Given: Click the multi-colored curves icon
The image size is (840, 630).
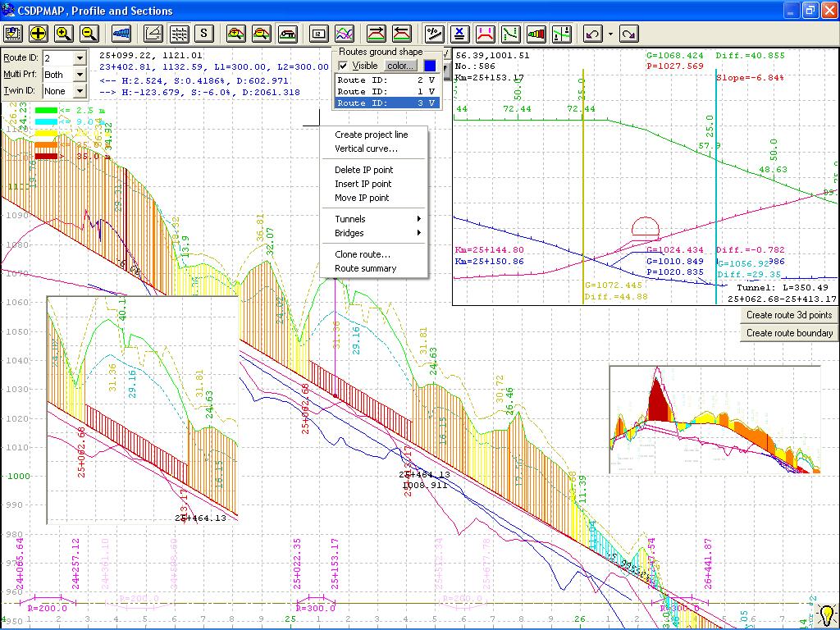Looking at the screenshot, I should coord(345,34).
